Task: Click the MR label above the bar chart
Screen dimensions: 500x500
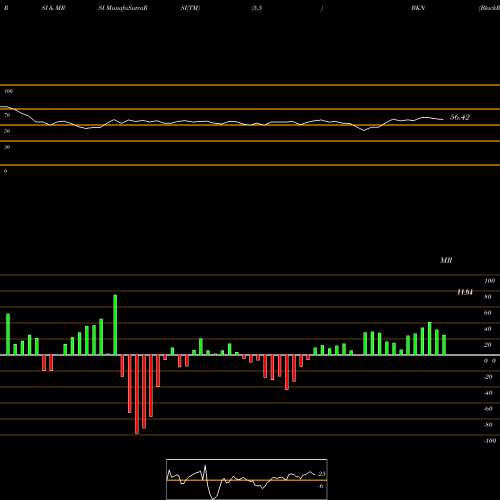Action: tap(446, 260)
